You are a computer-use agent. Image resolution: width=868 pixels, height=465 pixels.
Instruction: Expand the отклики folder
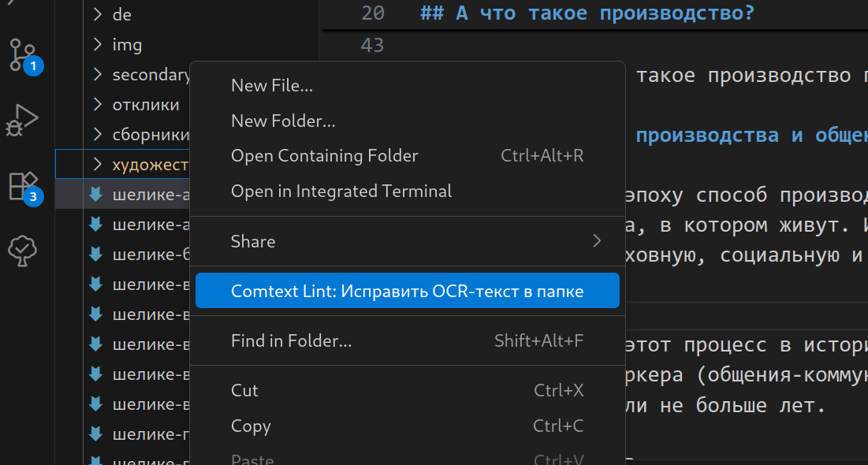click(x=98, y=104)
